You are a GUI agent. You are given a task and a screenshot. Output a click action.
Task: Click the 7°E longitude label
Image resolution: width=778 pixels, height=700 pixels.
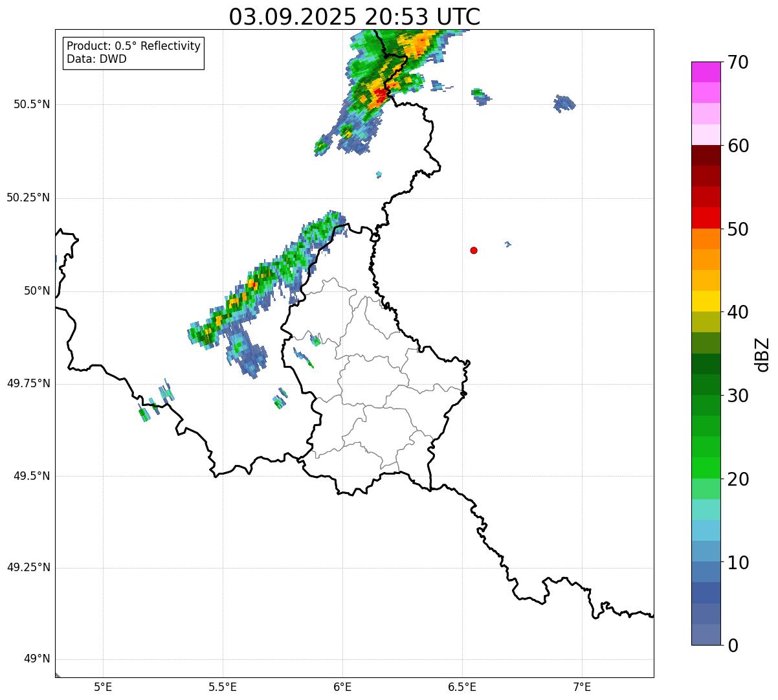click(x=582, y=686)
